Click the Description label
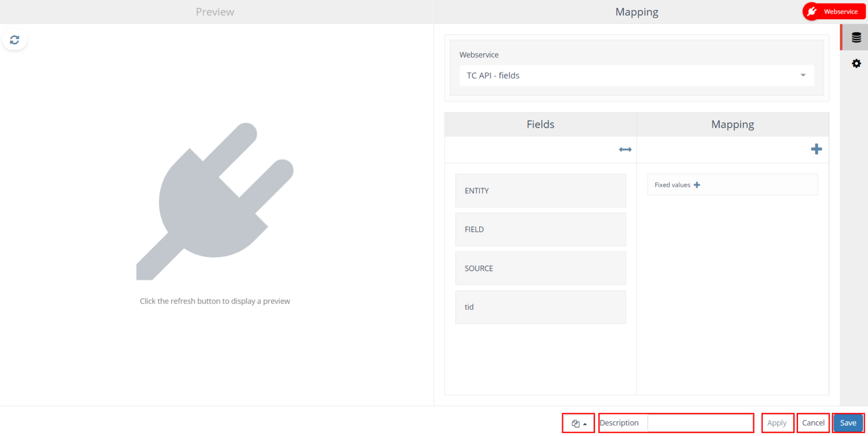 click(619, 423)
